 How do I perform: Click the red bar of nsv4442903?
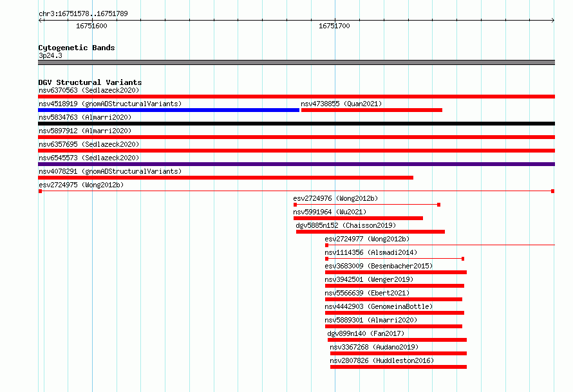[x=395, y=313]
